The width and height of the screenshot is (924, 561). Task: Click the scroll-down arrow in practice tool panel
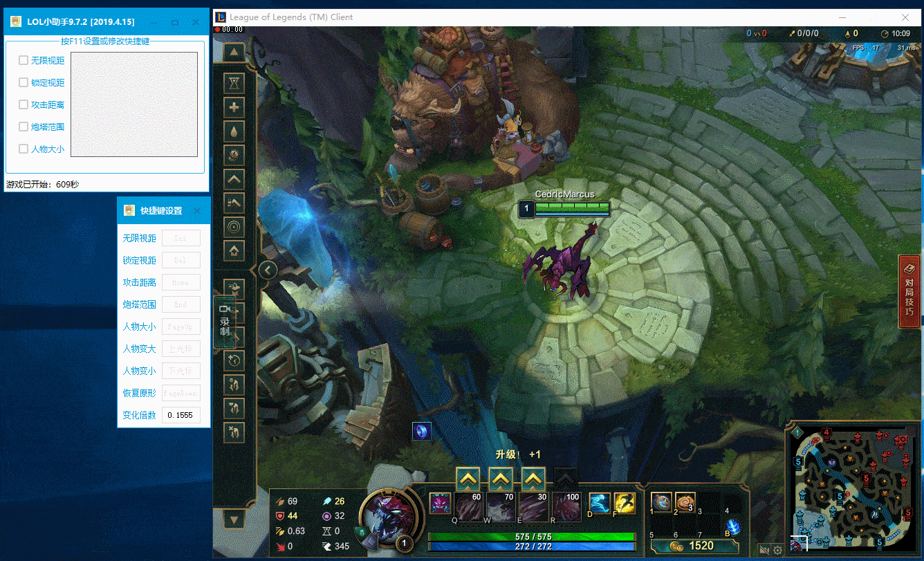[234, 519]
